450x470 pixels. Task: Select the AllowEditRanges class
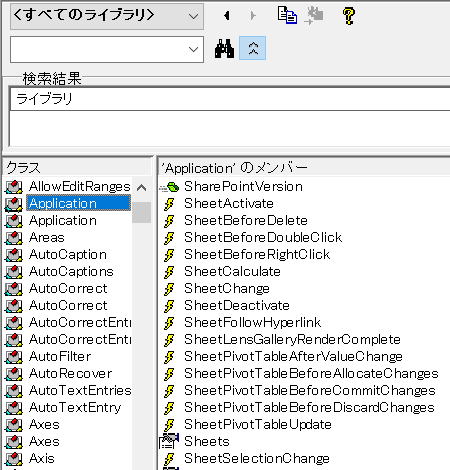pos(79,186)
